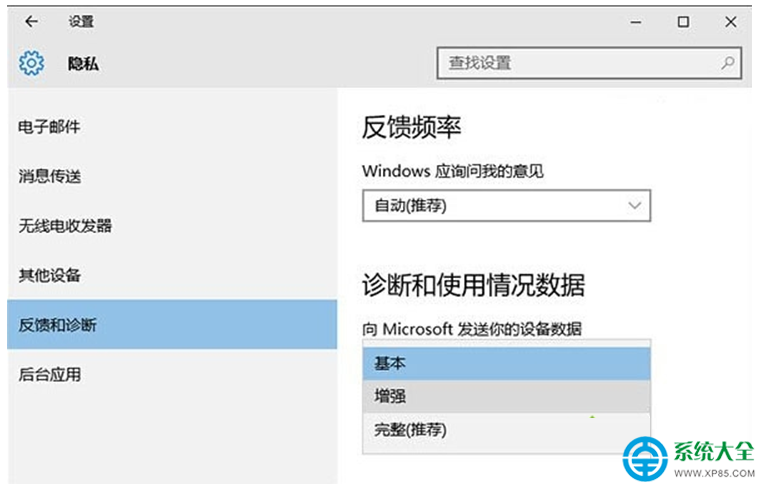Open the 自动(推荐) feedback frequency dropdown
This screenshot has height=484, width=757.
[x=506, y=206]
